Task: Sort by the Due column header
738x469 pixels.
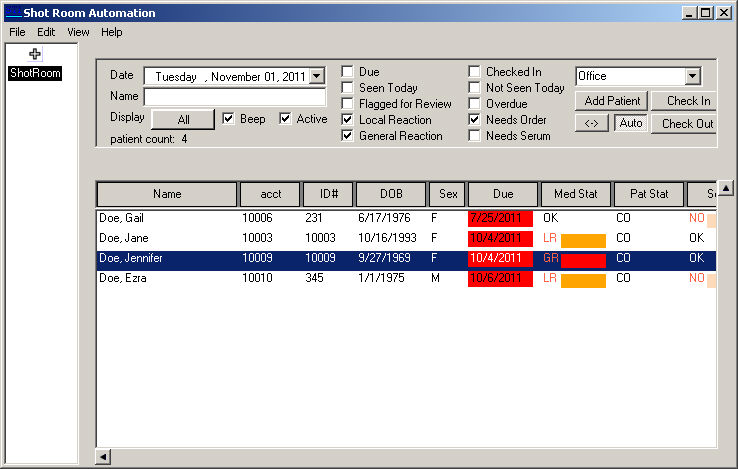Action: pyautogui.click(x=503, y=194)
